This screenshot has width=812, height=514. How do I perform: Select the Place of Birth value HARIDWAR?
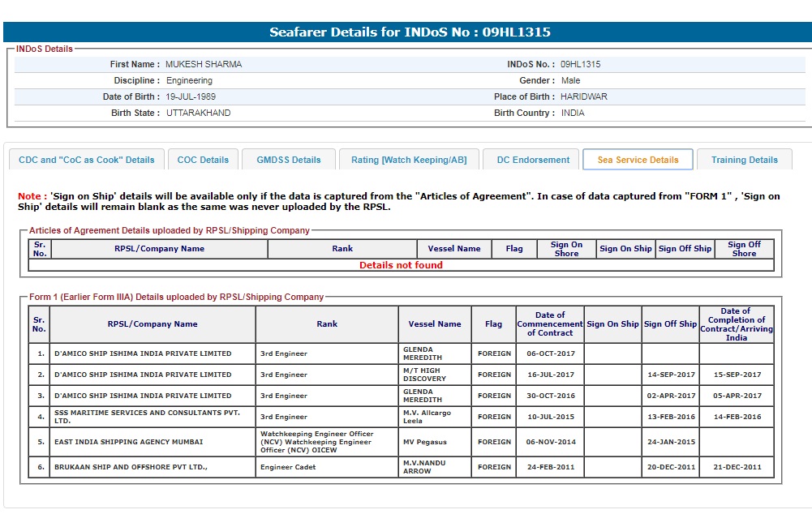583,96
